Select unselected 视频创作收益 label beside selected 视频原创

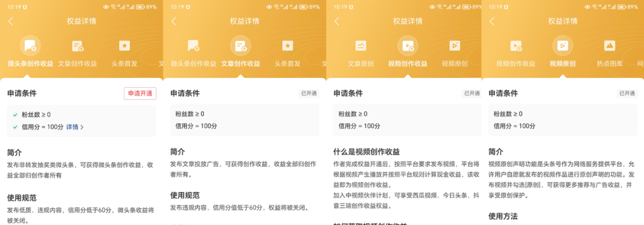click(x=515, y=64)
